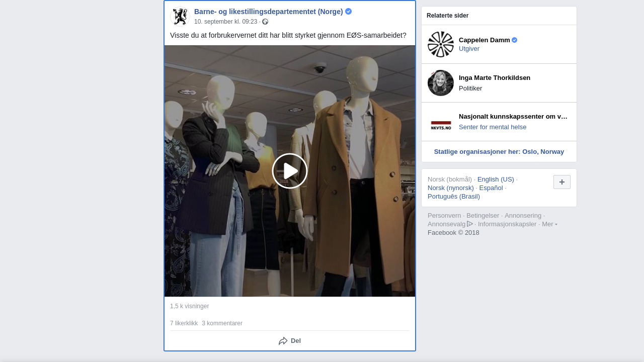
Task: Open the Cappelen Damm page name
Action: (485, 40)
